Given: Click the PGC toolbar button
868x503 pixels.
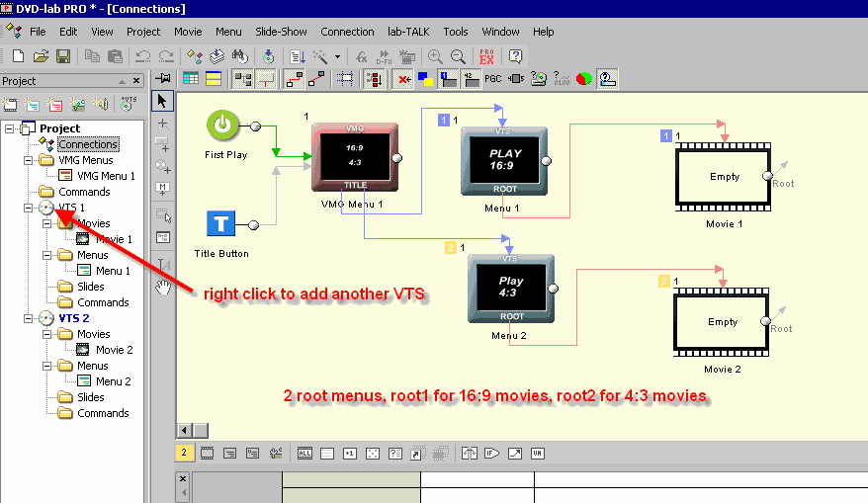Looking at the screenshot, I should [x=492, y=79].
